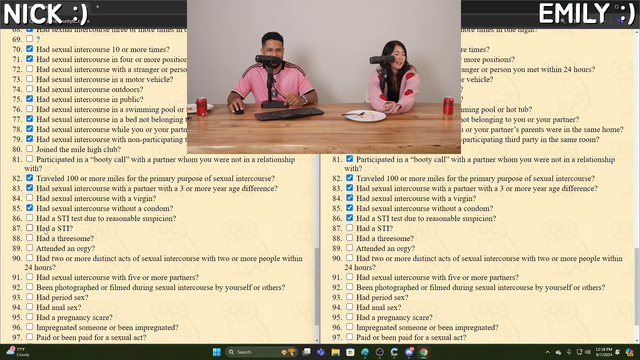Open volume control in system tray
Screen dimensions: 640x360
click(x=588, y=352)
